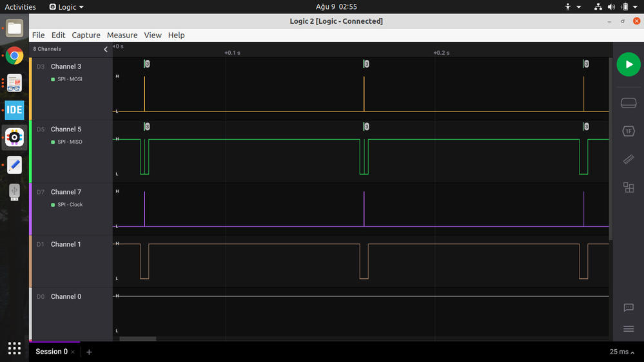Open the 25 ms zoom level dropdown

(x=622, y=352)
